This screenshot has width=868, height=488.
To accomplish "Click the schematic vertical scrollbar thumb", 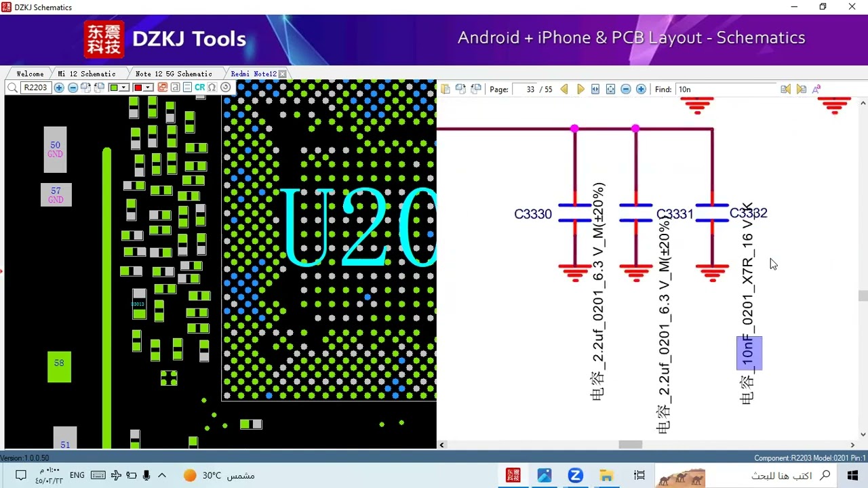I will 863,296.
